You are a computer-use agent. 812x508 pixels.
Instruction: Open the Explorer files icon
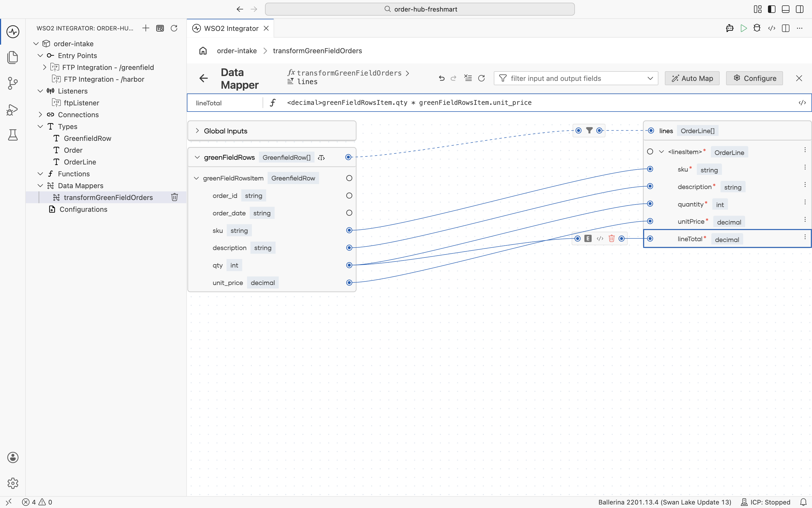coord(13,57)
